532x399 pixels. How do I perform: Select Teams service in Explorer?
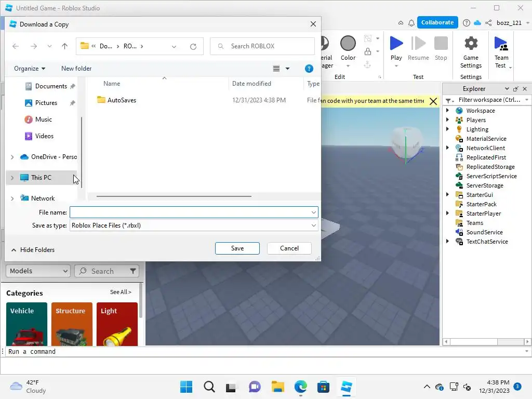(x=474, y=223)
